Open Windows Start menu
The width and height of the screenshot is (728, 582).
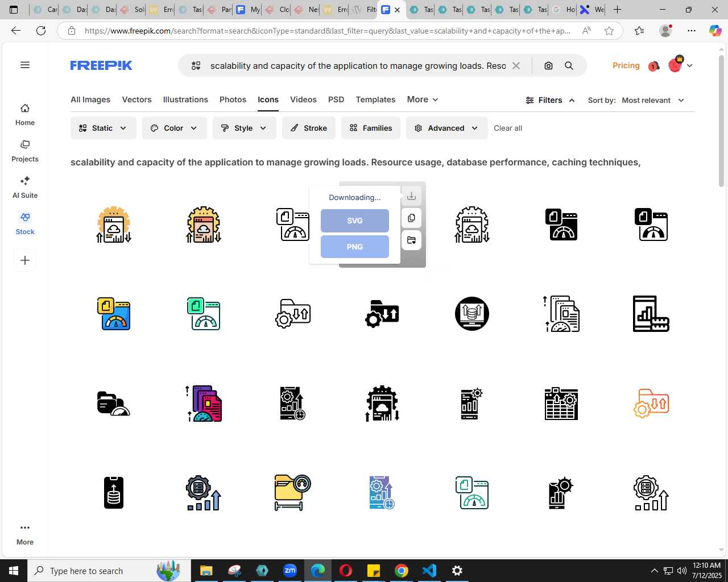(14, 571)
